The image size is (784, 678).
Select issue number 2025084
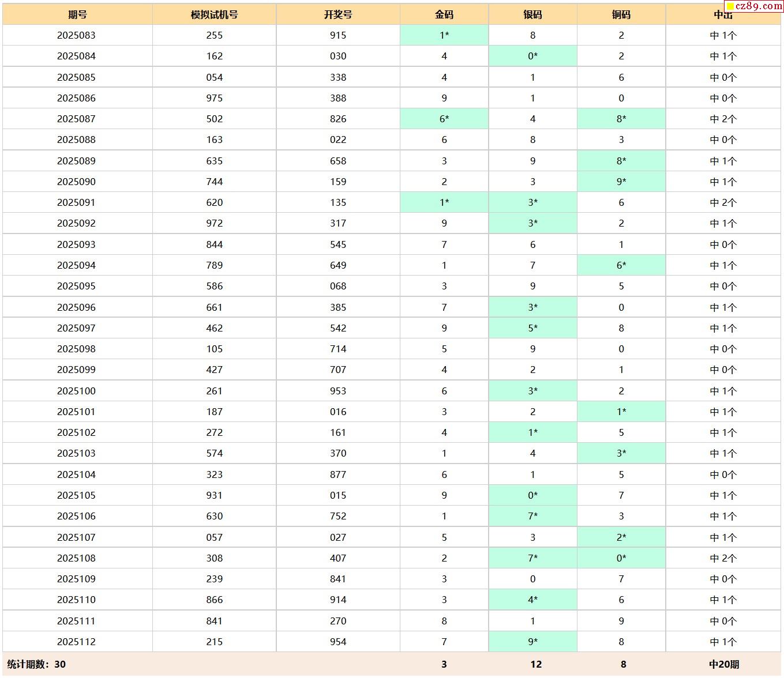(x=76, y=56)
